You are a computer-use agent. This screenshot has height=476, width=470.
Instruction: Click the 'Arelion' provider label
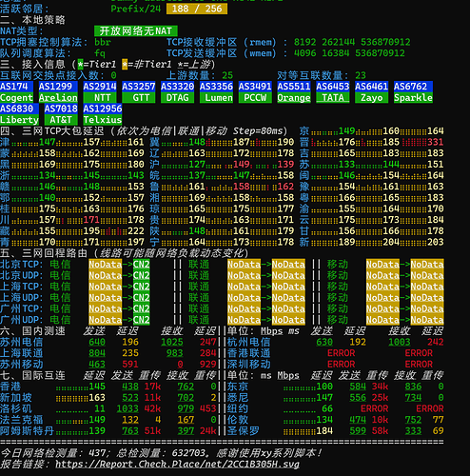[58, 97]
